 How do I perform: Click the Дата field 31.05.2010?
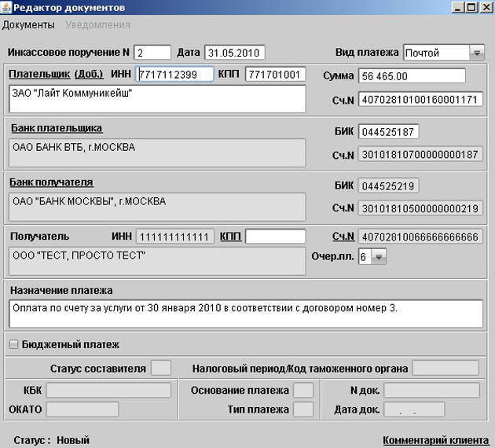(235, 53)
